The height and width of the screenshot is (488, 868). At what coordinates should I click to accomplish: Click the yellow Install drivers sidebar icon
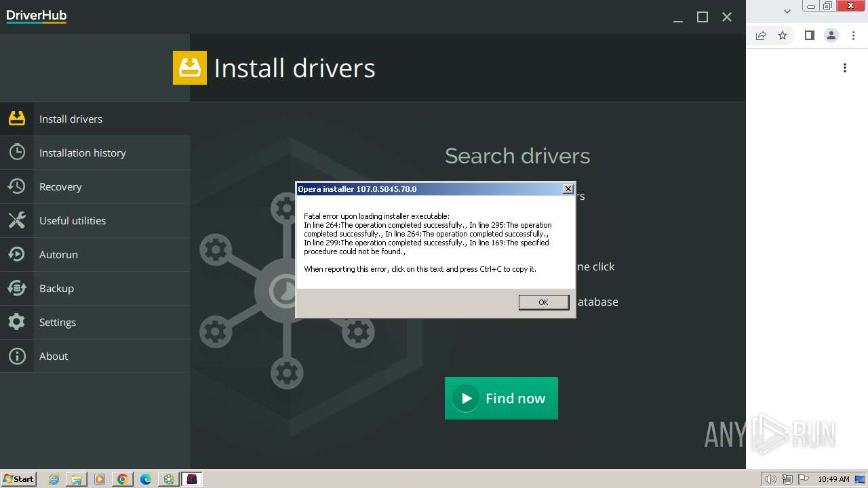click(17, 119)
